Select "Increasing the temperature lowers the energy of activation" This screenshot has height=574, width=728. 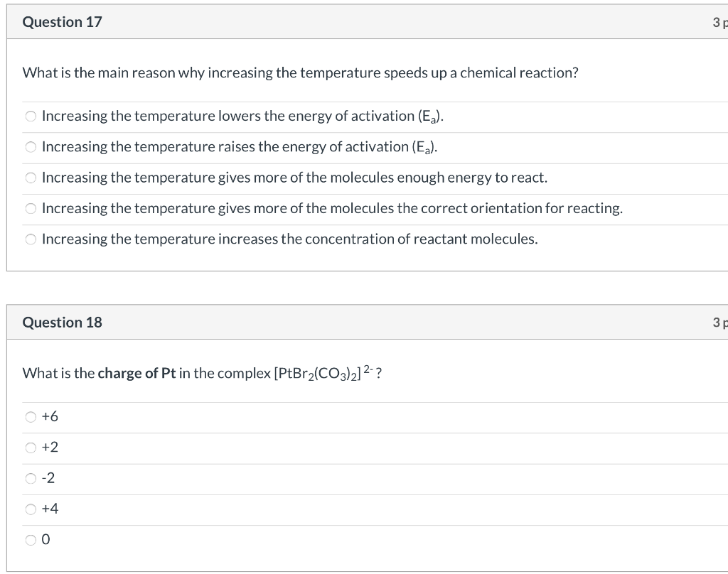31,116
